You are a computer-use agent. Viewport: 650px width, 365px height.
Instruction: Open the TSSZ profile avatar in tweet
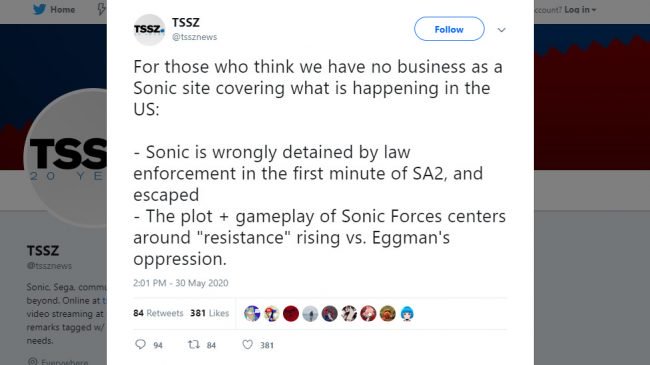tap(149, 29)
